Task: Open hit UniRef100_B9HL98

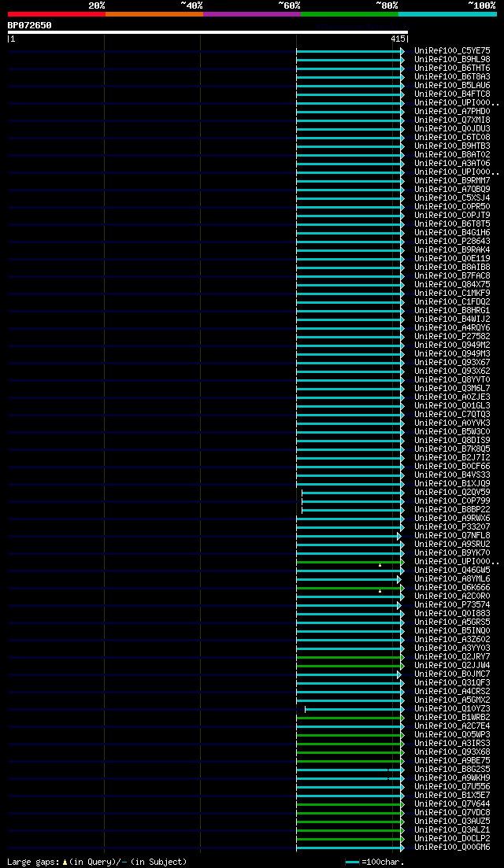Action: click(x=452, y=59)
